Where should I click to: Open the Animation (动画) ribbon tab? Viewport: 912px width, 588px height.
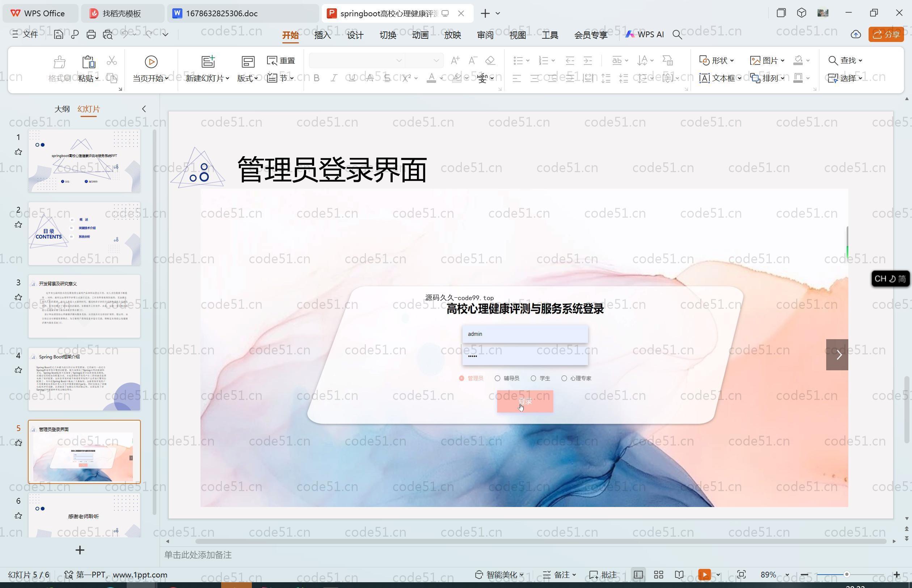(x=420, y=35)
